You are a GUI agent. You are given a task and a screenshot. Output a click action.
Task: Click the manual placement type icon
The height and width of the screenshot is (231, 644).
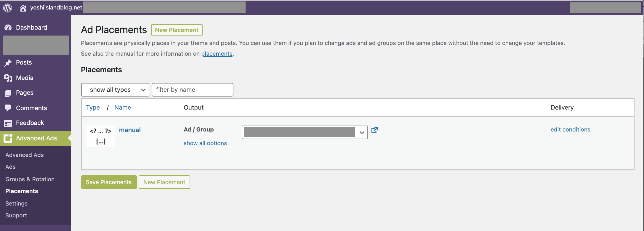100,136
